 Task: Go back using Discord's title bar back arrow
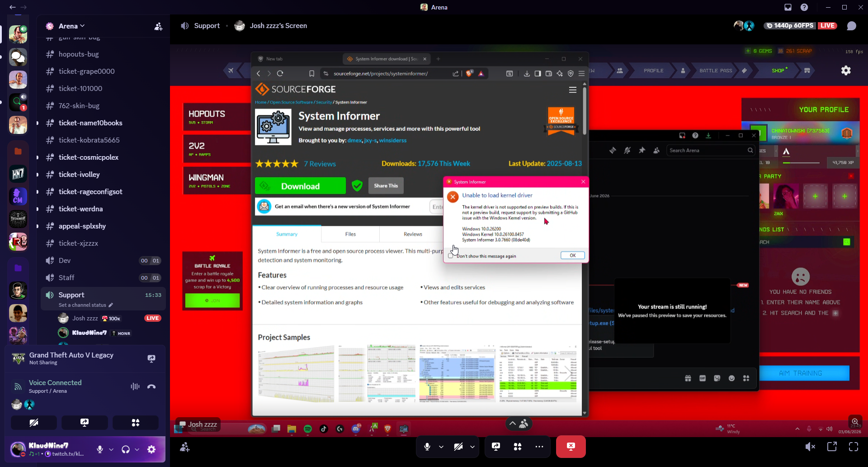click(x=12, y=7)
